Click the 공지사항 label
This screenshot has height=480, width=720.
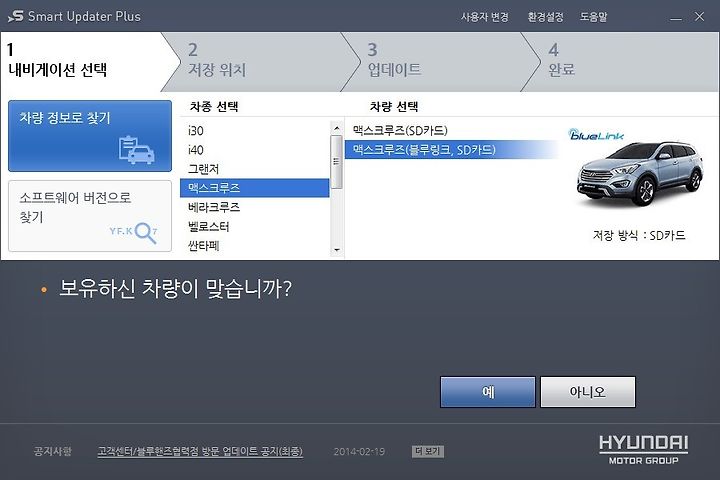[x=53, y=451]
